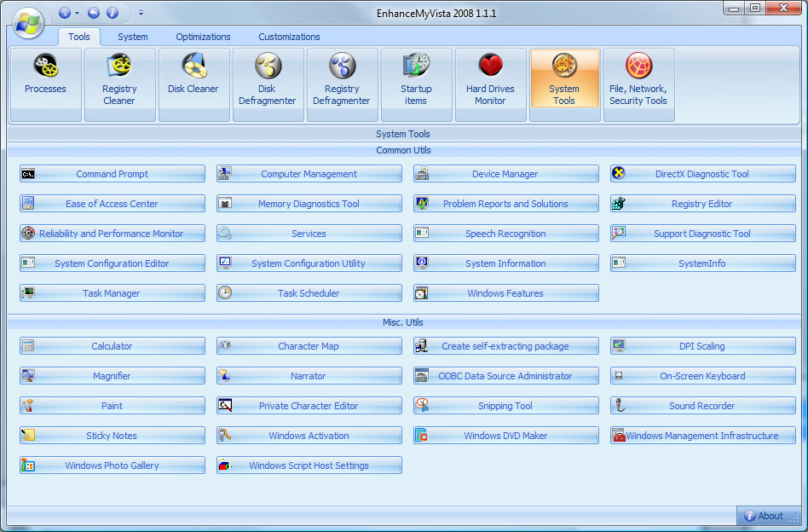
Task: Launch Windows DVD Maker
Action: pos(506,436)
